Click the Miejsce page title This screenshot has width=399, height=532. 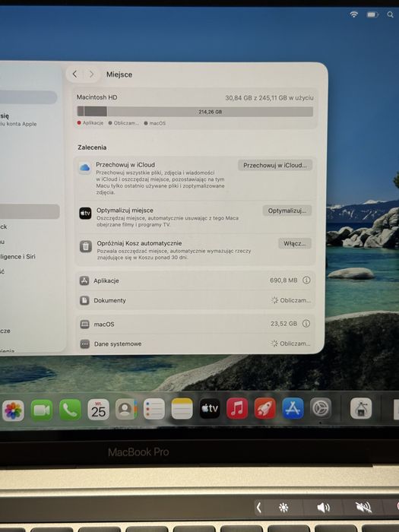119,74
